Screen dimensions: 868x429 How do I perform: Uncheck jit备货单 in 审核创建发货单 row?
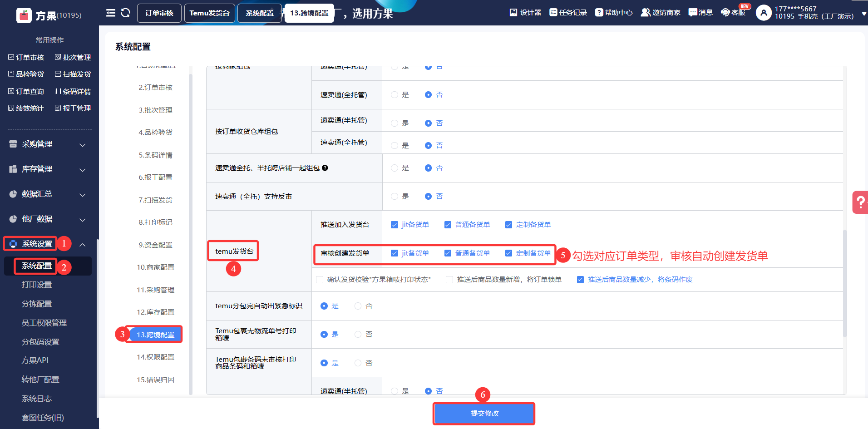coord(395,253)
